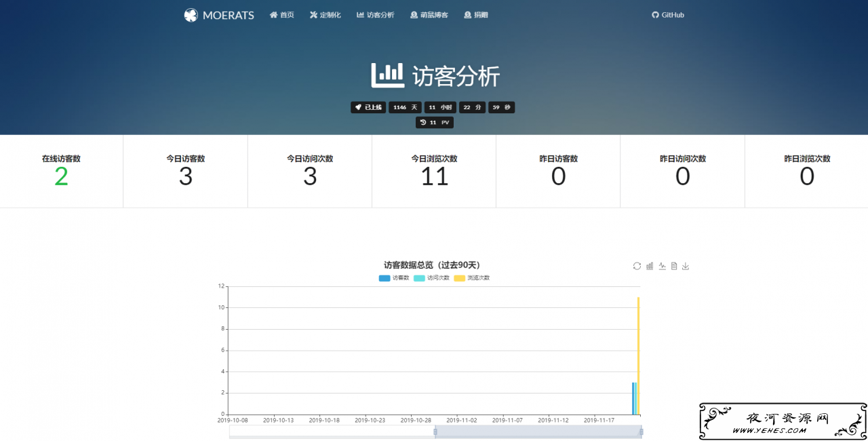868x441 pixels.
Task: Click the 59 秒 uptime badge
Action: pyautogui.click(x=501, y=107)
